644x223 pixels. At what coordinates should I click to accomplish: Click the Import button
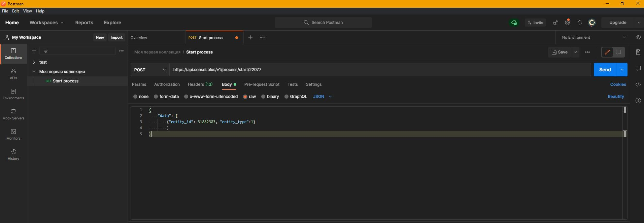[116, 37]
